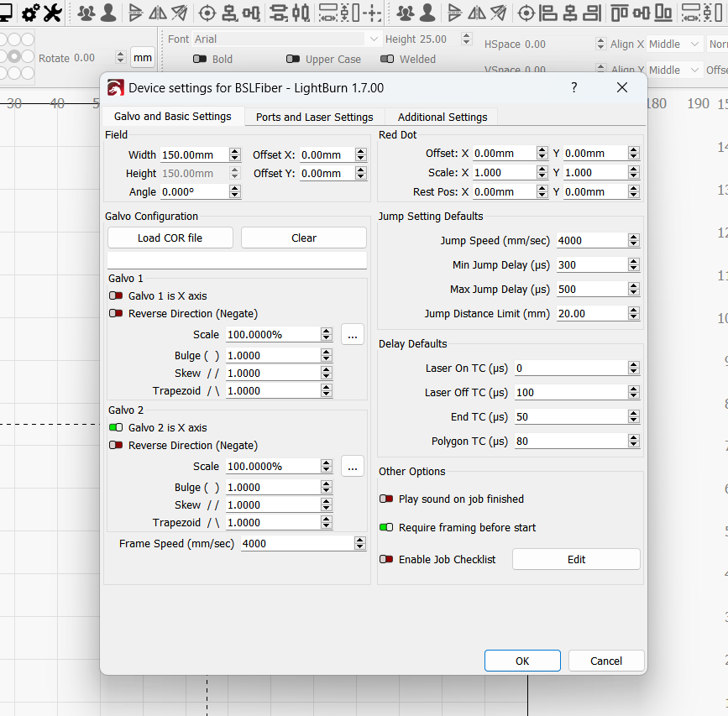This screenshot has height=716, width=728.
Task: Open Galvo 1 Scale ellipsis button
Action: [x=353, y=335]
